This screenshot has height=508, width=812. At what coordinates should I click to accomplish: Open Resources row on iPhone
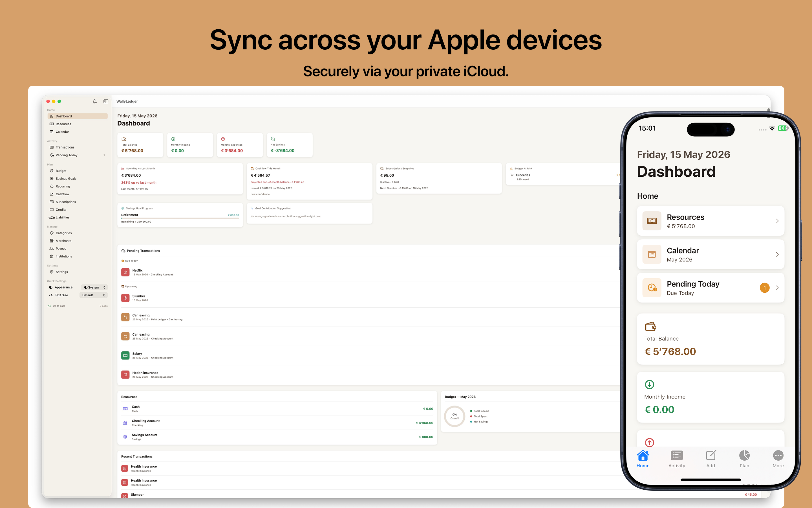point(710,221)
